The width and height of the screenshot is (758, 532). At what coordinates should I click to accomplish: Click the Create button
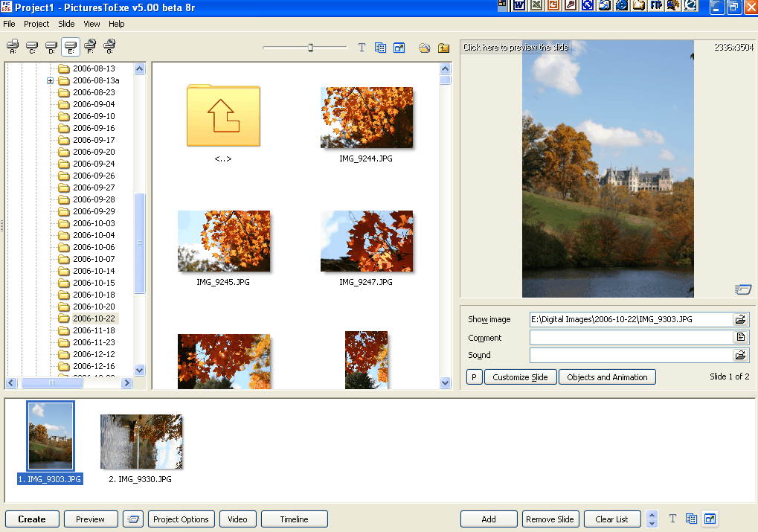click(32, 519)
